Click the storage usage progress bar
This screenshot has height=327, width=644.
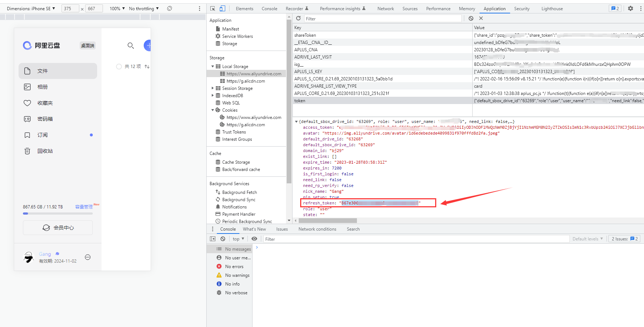pyautogui.click(x=58, y=214)
